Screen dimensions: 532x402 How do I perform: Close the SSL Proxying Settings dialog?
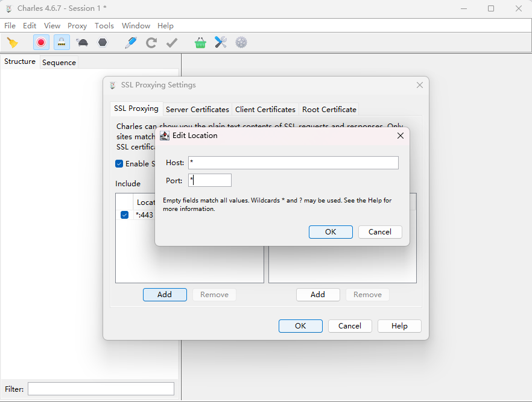click(x=420, y=85)
